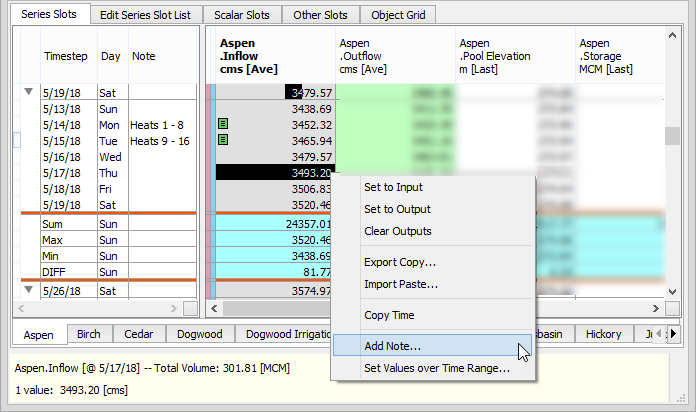Collapse the 5/19/18 timestep group

[x=28, y=92]
